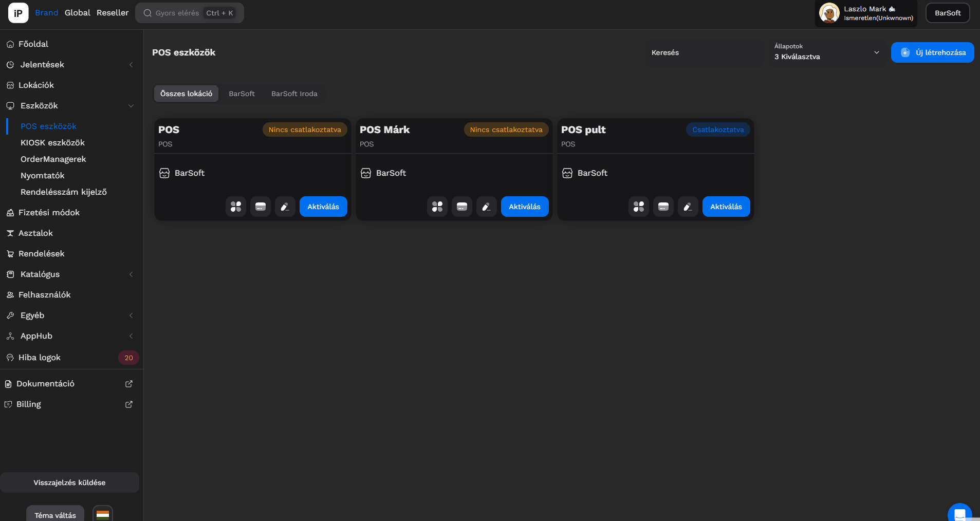Switch to the BarSoft Iroda location tab
This screenshot has width=980, height=521.
pyautogui.click(x=294, y=94)
